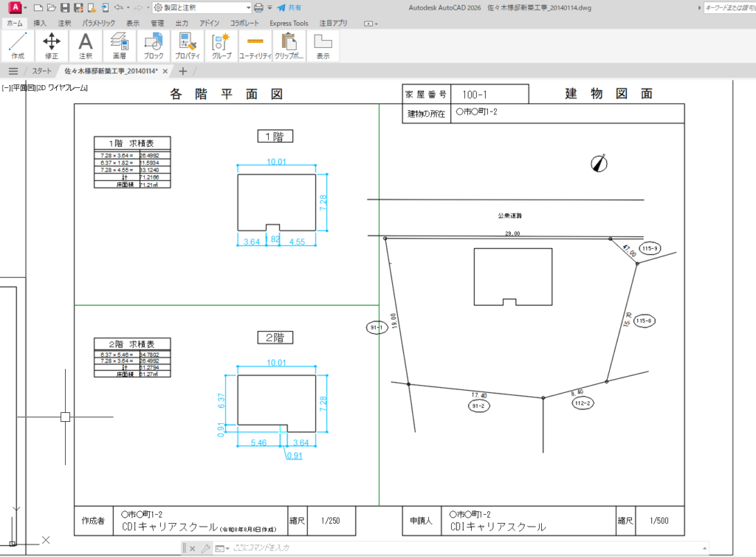
Task: Close the command line with X icon
Action: coord(193,548)
